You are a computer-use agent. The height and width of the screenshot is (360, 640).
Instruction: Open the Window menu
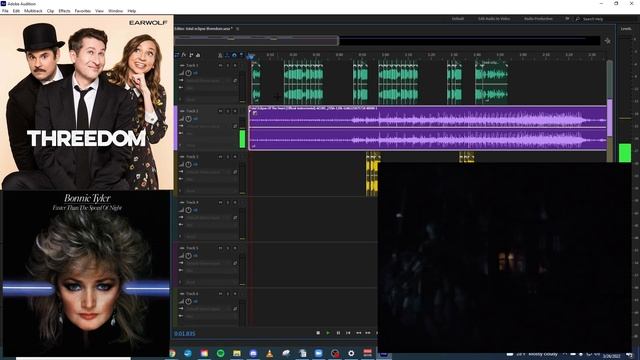click(116, 11)
